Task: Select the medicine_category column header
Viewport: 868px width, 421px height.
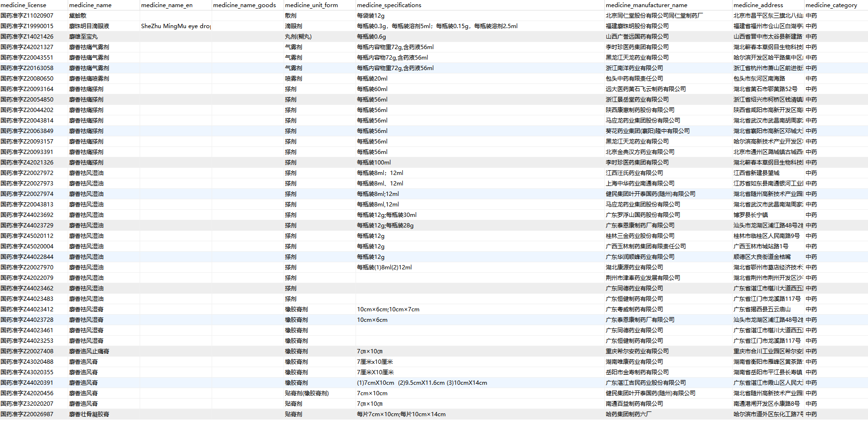Action: (831, 5)
